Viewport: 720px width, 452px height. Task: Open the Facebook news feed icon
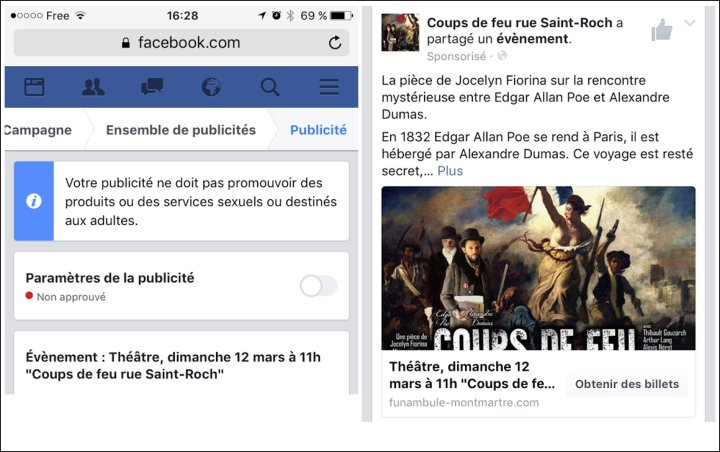(34, 86)
